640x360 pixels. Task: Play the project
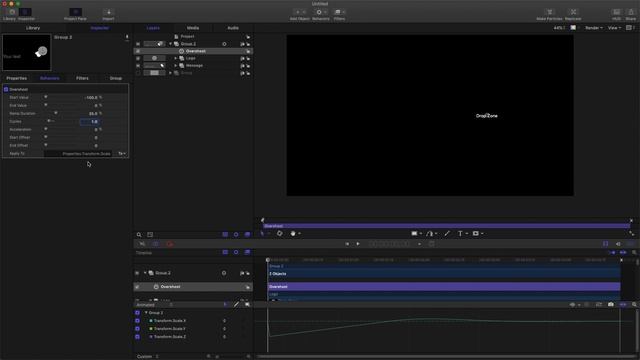[x=358, y=244]
